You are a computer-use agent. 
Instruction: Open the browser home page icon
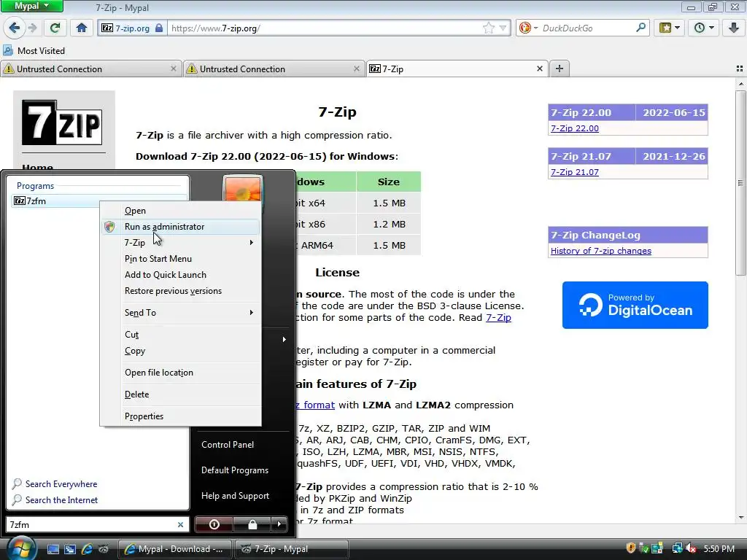click(82, 28)
